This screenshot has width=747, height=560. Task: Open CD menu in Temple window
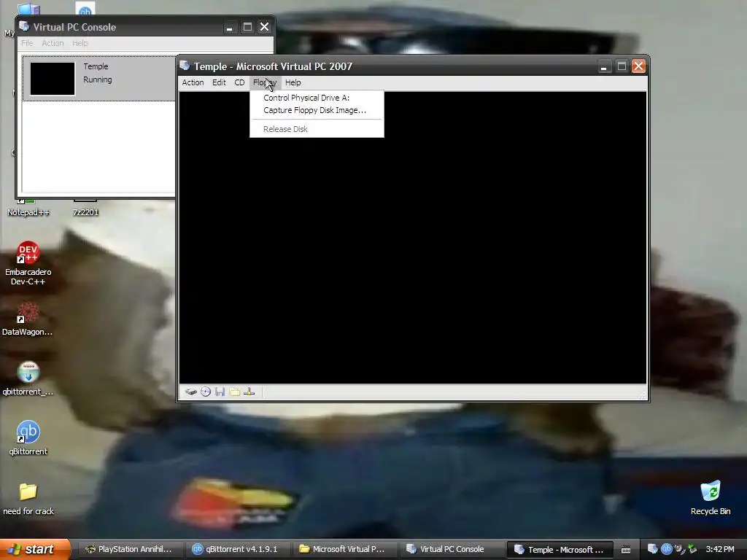point(239,82)
